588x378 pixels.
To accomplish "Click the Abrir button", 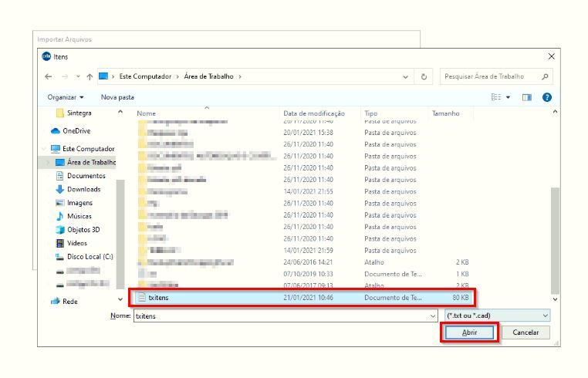I will 469,332.
